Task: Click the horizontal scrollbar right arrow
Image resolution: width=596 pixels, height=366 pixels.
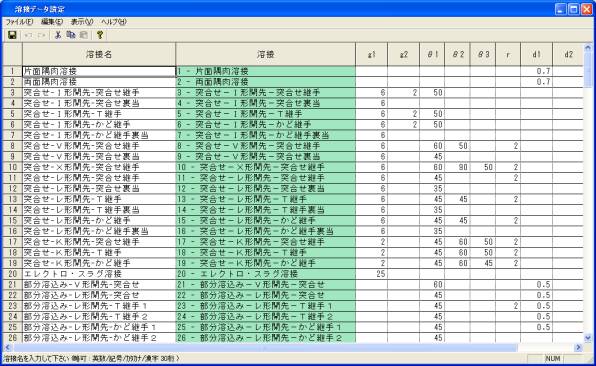Action: (579, 347)
